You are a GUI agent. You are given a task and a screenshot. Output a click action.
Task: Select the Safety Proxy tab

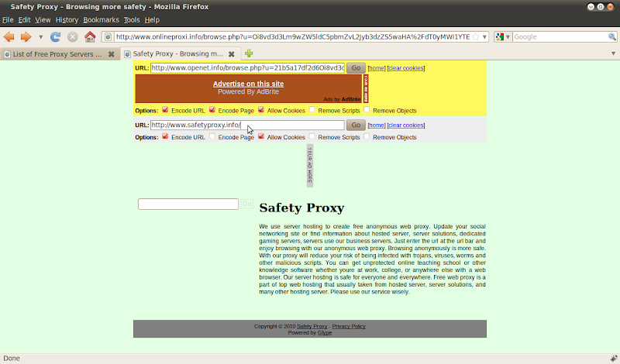click(178, 53)
